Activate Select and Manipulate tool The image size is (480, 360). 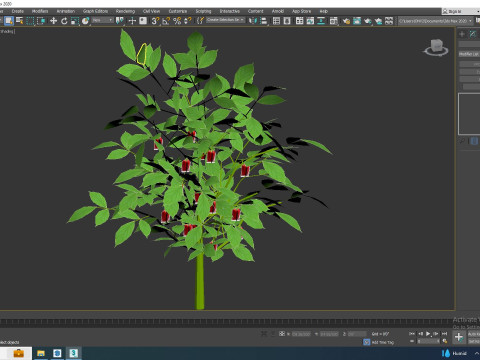click(132, 21)
